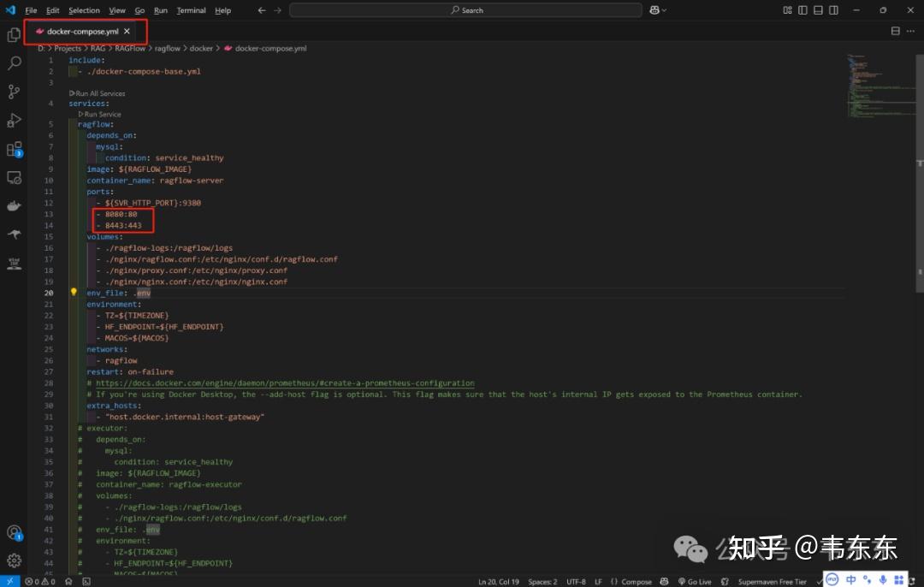This screenshot has height=587, width=924.
Task: Open the Run menu
Action: tap(160, 10)
